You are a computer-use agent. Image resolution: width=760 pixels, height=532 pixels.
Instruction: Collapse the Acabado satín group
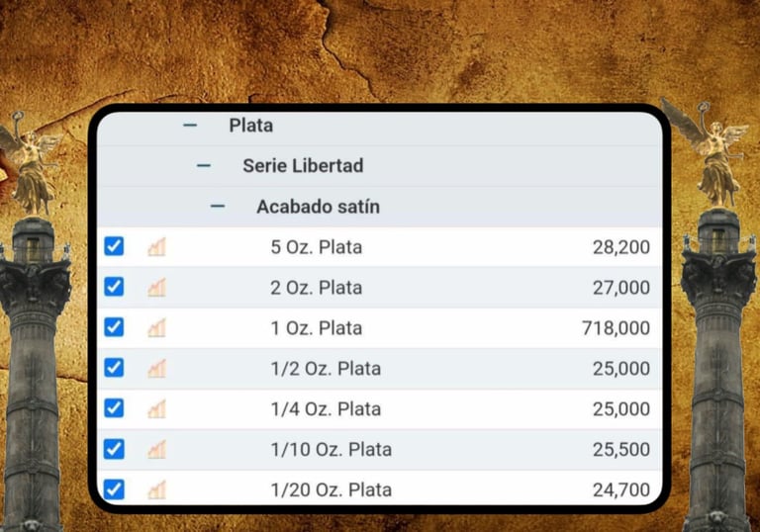pos(217,207)
